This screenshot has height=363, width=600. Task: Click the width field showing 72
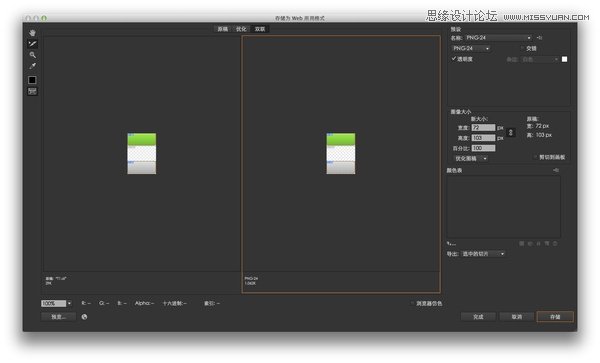click(483, 127)
